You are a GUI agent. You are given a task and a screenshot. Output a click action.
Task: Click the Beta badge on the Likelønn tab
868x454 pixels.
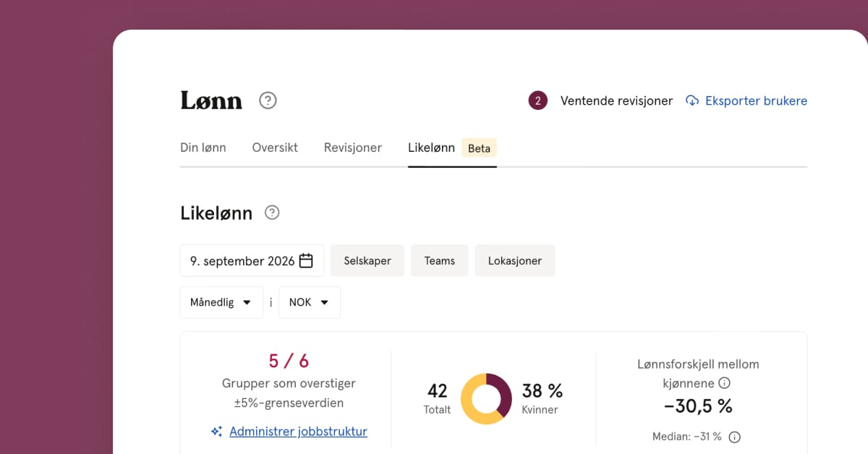(479, 148)
